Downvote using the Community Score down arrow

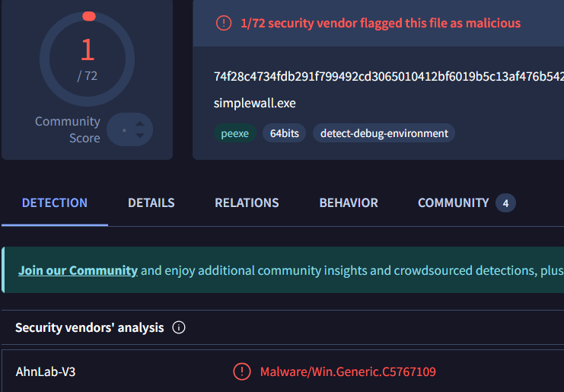[x=139, y=135]
